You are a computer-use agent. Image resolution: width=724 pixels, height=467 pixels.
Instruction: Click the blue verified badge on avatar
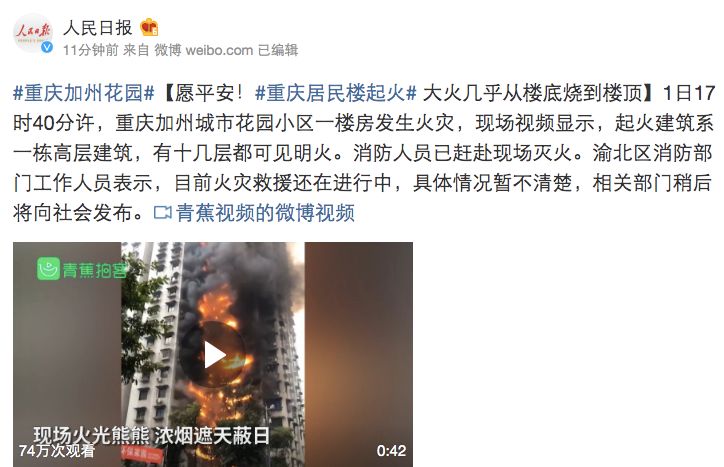[x=47, y=47]
